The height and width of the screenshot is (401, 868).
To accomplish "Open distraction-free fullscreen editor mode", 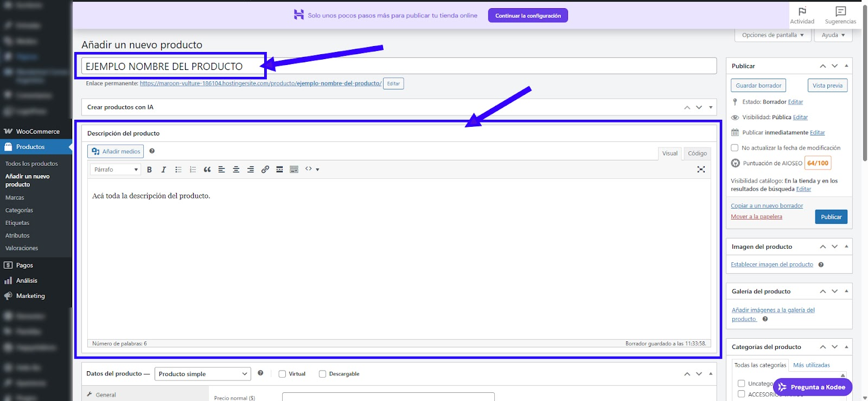I will (x=701, y=170).
